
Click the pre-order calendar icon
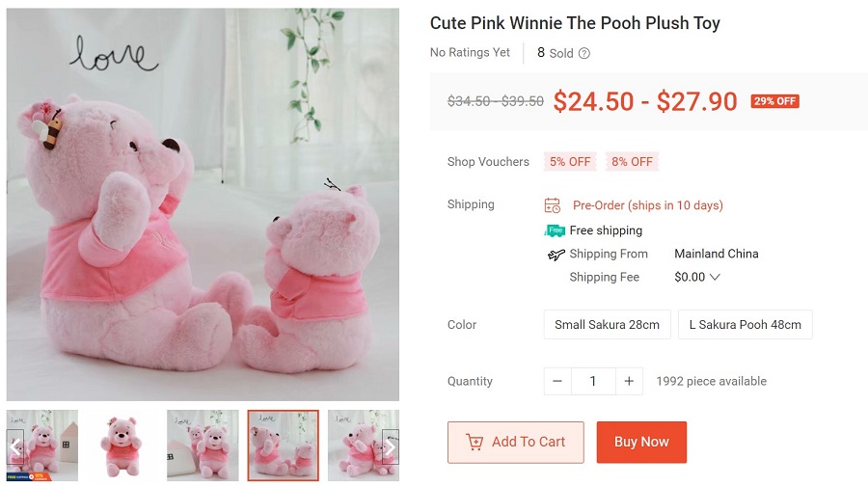553,205
